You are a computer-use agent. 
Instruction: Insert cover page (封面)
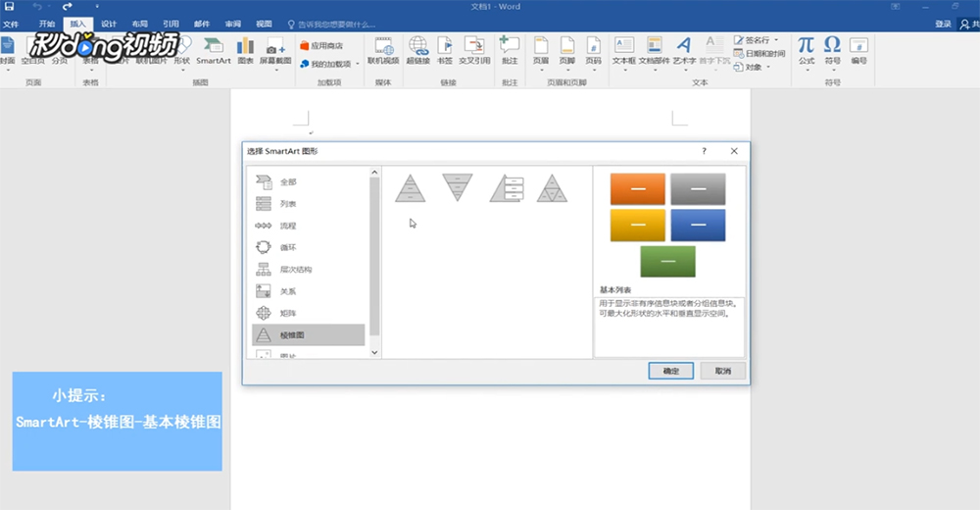(8, 53)
